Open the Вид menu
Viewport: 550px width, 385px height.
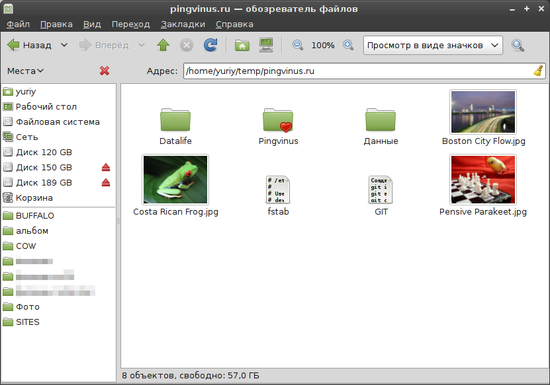(92, 24)
